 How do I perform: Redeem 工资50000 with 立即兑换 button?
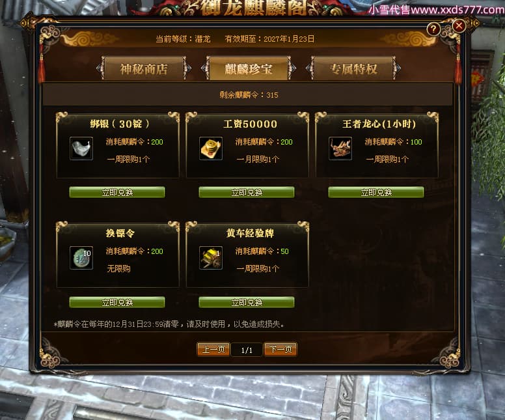247,193
